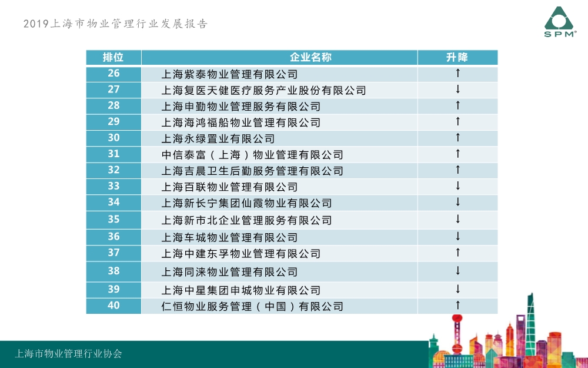Image resolution: width=588 pixels, height=368 pixels.
Task: Select the rank 35 number cell
Action: 113,219
